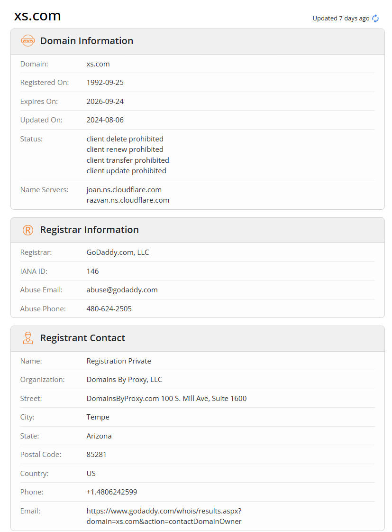Screen dimensions: 392x532
Task: Click the registrant phone +1.4806242599
Action: point(112,492)
